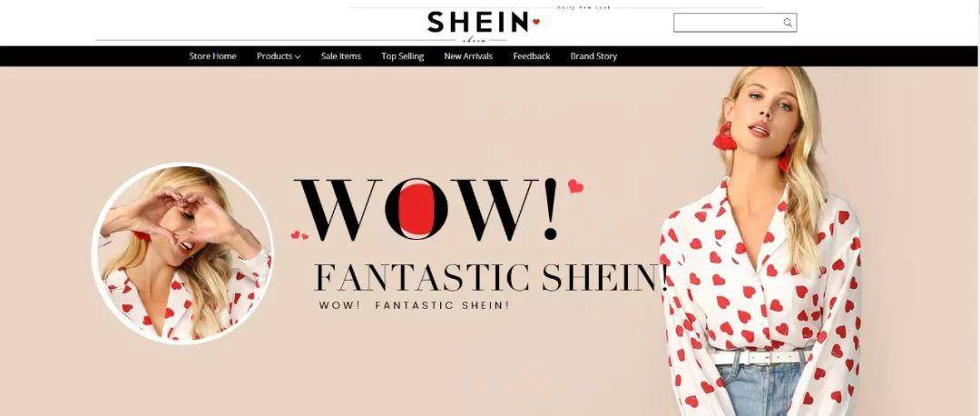The width and height of the screenshot is (980, 416).
Task: Open the Products menu
Action: [279, 56]
